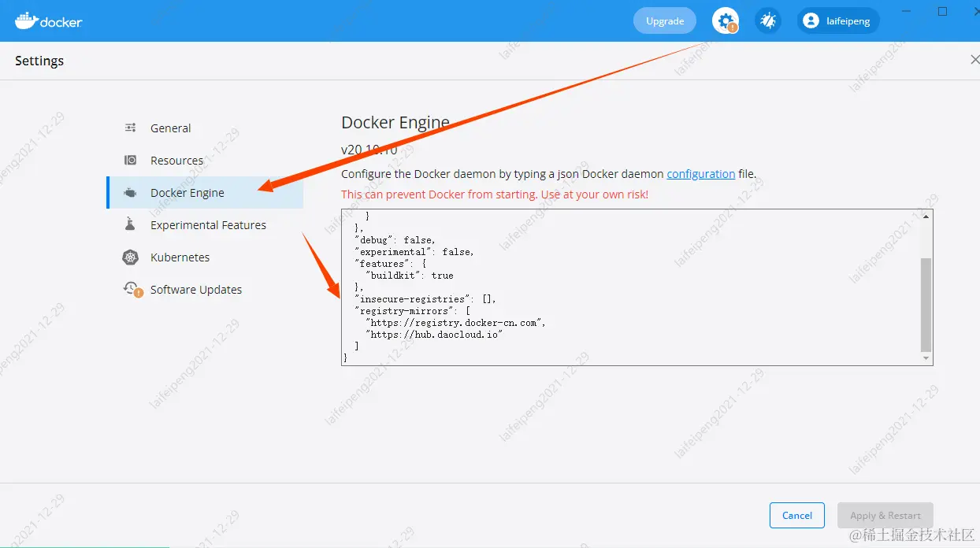Click the General sliders icon
The height and width of the screenshot is (548, 980).
pos(131,128)
